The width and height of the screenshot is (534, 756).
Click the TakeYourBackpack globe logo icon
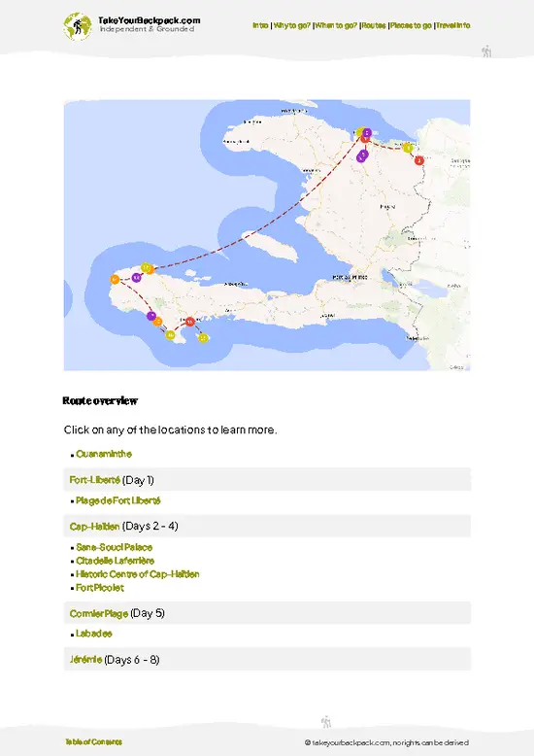pyautogui.click(x=77, y=26)
